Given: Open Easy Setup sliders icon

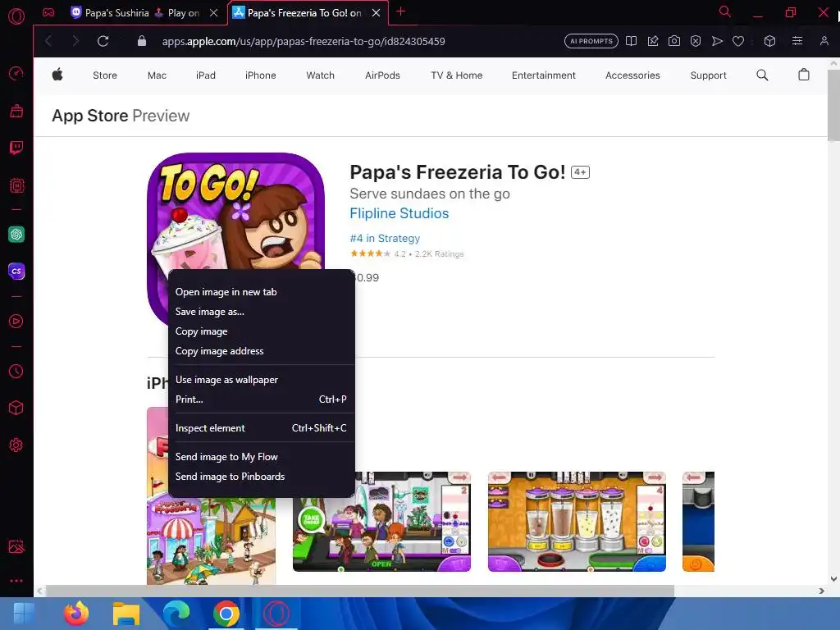Looking at the screenshot, I should pos(797,41).
